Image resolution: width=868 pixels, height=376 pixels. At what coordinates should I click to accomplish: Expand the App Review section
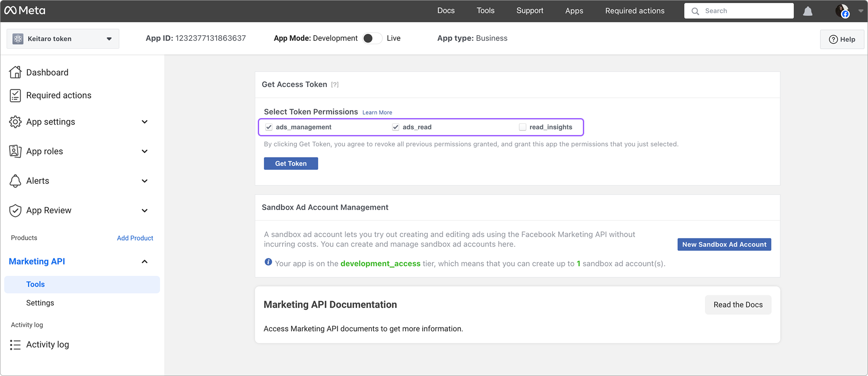[x=145, y=211]
